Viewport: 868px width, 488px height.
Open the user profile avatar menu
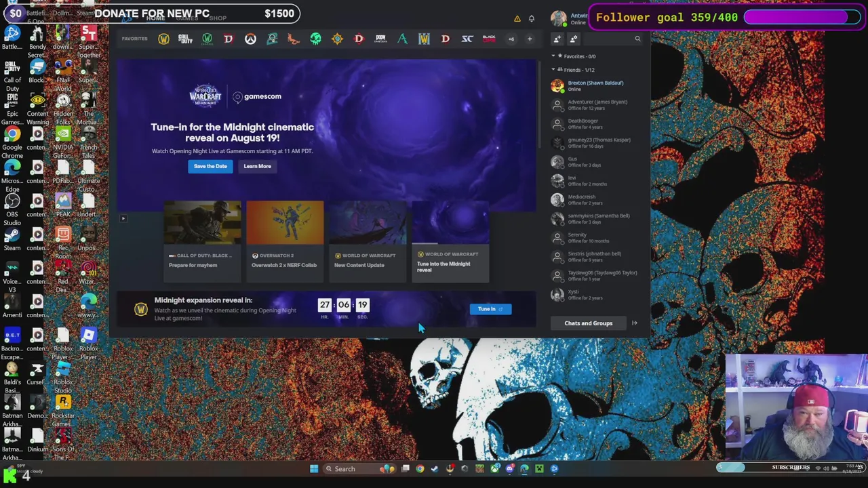coord(558,18)
